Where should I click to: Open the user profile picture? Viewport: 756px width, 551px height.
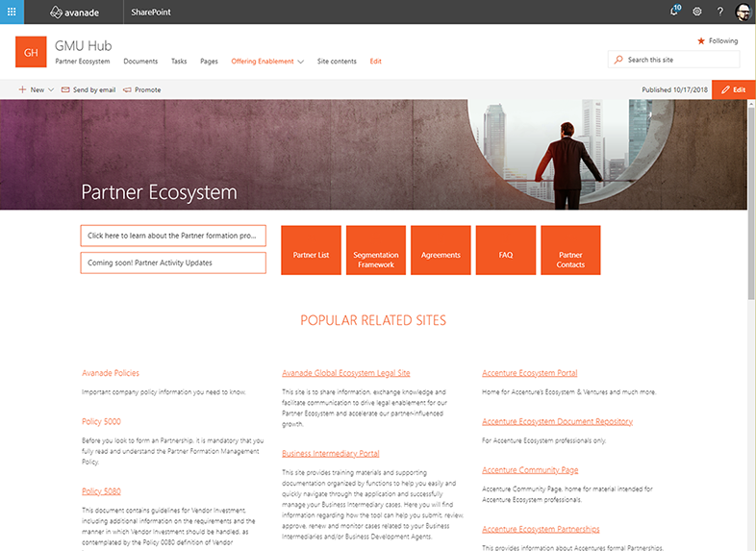743,12
